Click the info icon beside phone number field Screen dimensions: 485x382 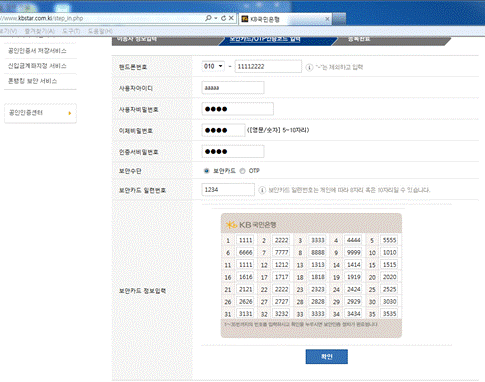(309, 67)
